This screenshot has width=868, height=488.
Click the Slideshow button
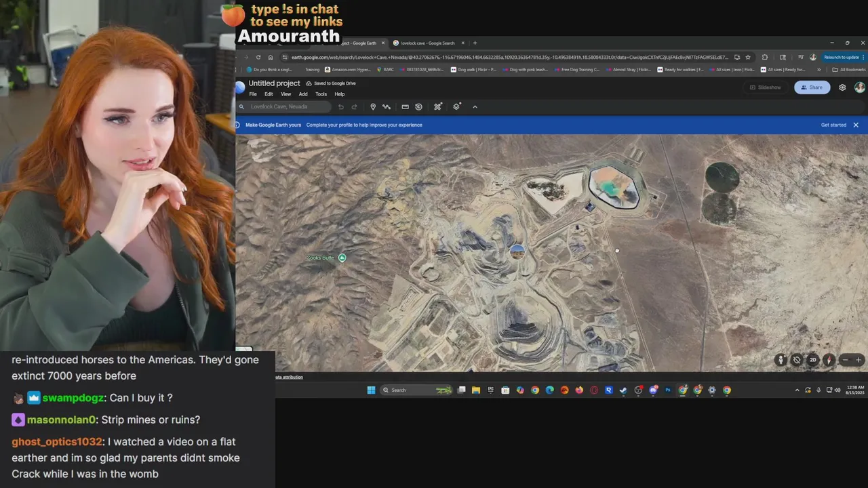(766, 87)
